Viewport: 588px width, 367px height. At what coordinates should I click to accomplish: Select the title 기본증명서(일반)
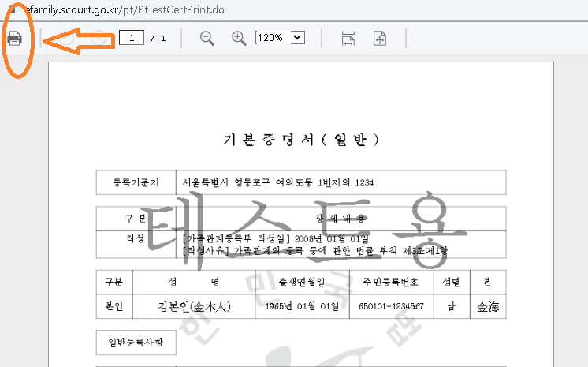(301, 140)
